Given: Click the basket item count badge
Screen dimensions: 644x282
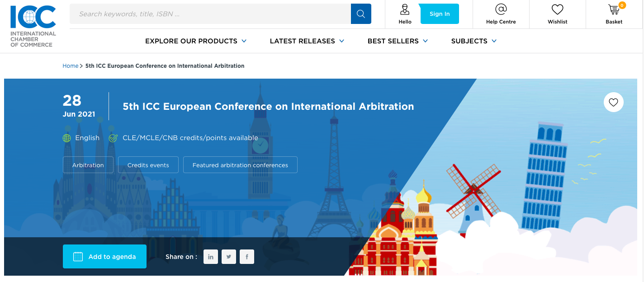Looking at the screenshot, I should [x=622, y=5].
